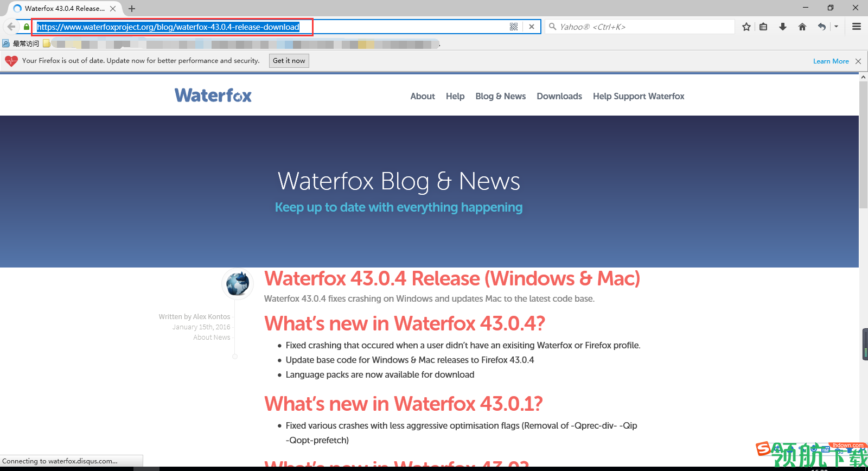868x471 pixels.
Task: Click "What's new in Waterfox 43.0.1?" heading
Action: (404, 404)
